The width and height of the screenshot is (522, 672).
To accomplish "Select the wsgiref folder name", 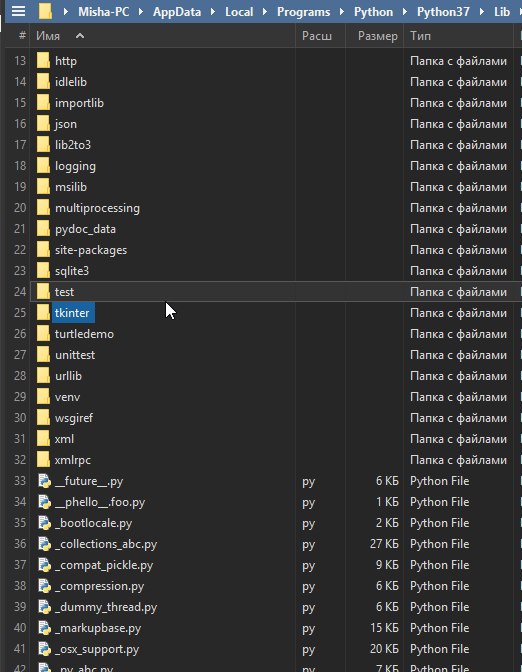I will click(74, 418).
